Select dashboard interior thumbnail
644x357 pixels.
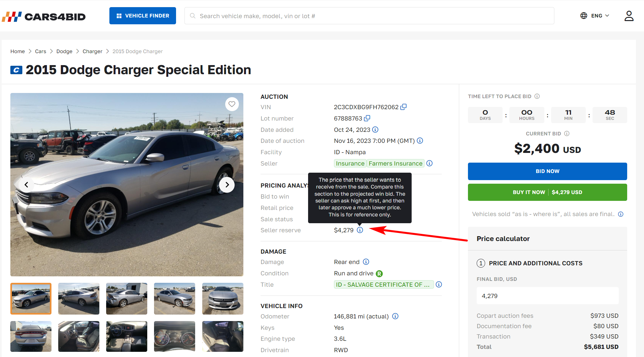[x=127, y=336]
